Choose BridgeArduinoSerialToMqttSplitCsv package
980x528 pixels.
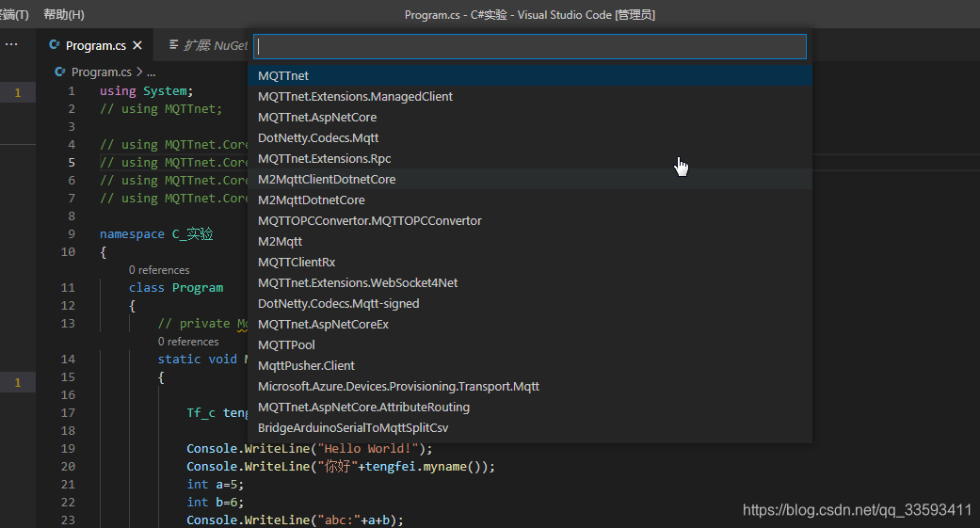point(530,427)
